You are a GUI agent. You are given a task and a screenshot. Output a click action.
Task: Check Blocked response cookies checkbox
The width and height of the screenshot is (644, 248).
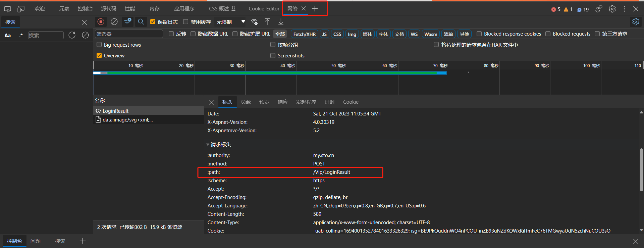pyautogui.click(x=479, y=34)
